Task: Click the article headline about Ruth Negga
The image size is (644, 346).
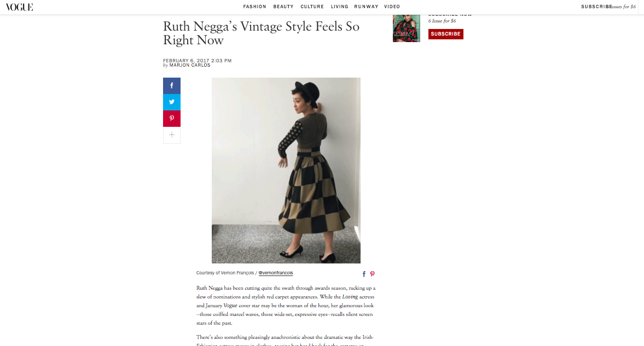Action: click(x=261, y=33)
